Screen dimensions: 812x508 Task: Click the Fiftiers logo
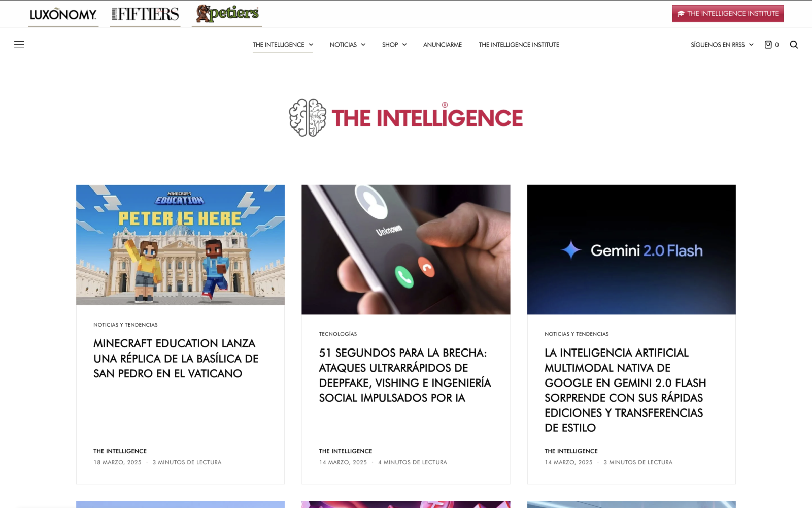[145, 14]
